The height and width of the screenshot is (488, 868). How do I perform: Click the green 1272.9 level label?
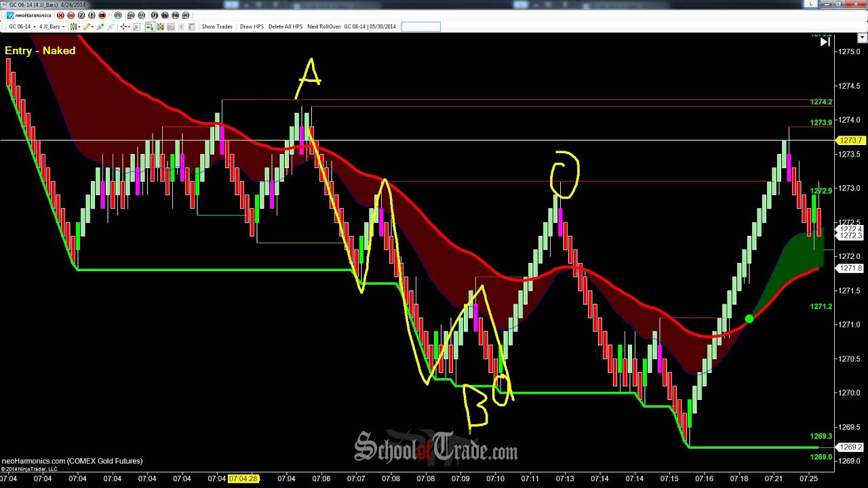click(x=821, y=191)
